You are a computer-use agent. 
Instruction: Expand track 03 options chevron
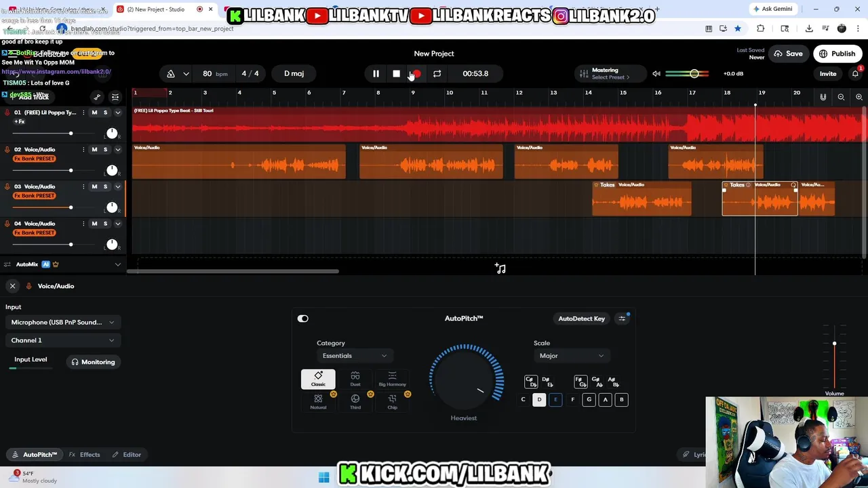click(x=117, y=186)
